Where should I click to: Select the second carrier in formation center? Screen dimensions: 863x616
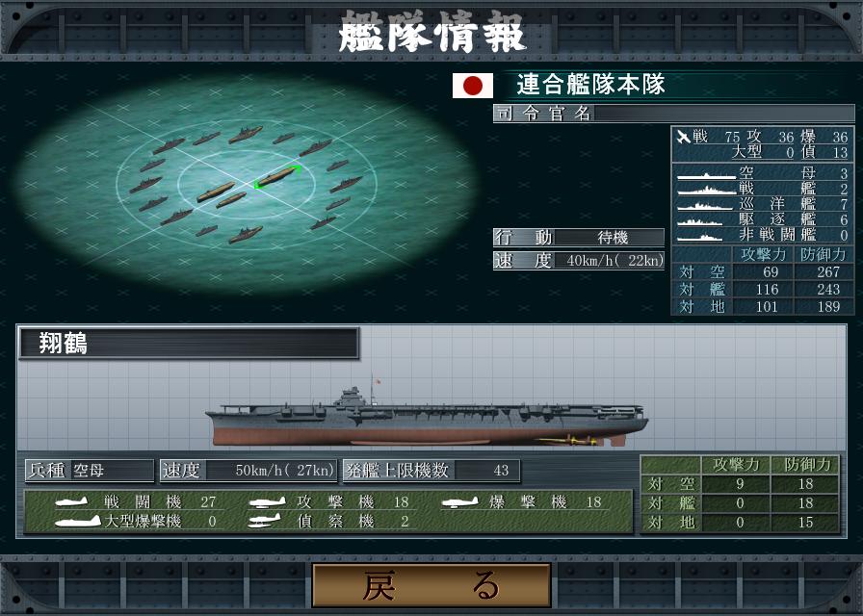point(216,192)
